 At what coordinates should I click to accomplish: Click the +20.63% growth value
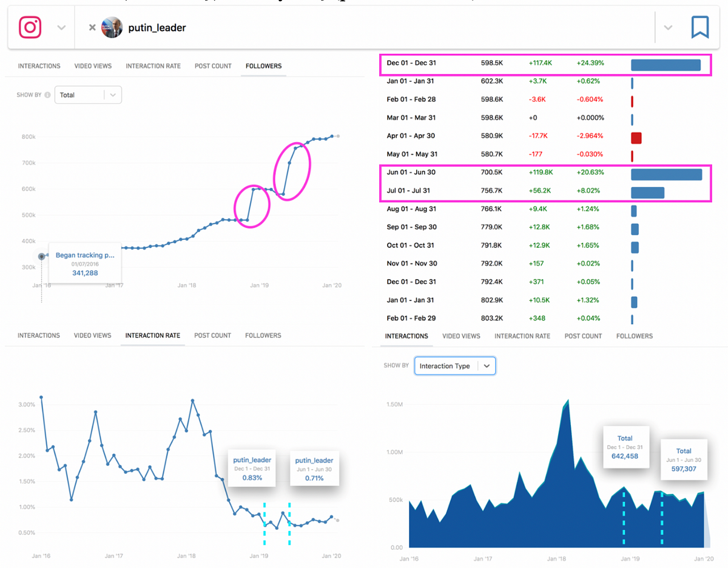pos(590,172)
